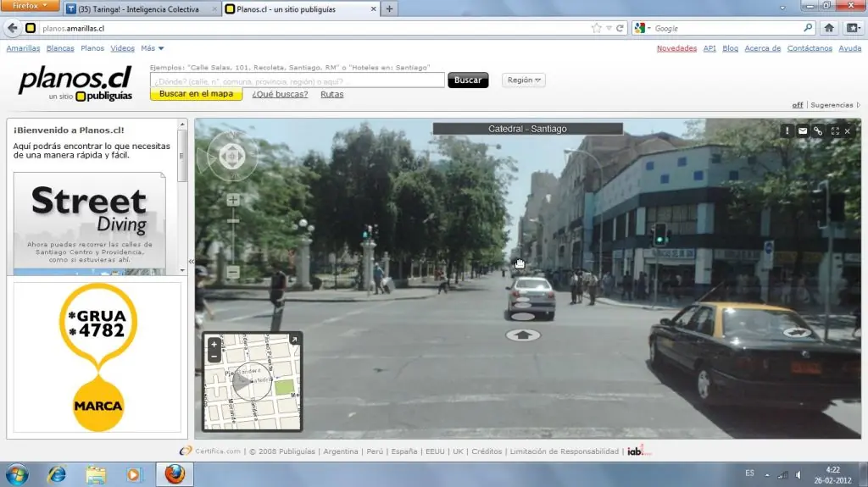The height and width of the screenshot is (487, 868).
Task: Open the Acerca de link
Action: click(762, 48)
